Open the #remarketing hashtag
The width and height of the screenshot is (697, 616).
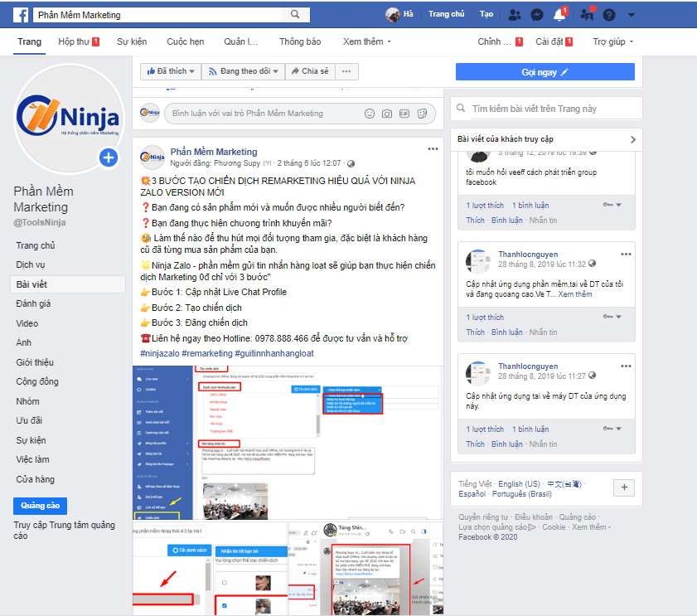207,353
